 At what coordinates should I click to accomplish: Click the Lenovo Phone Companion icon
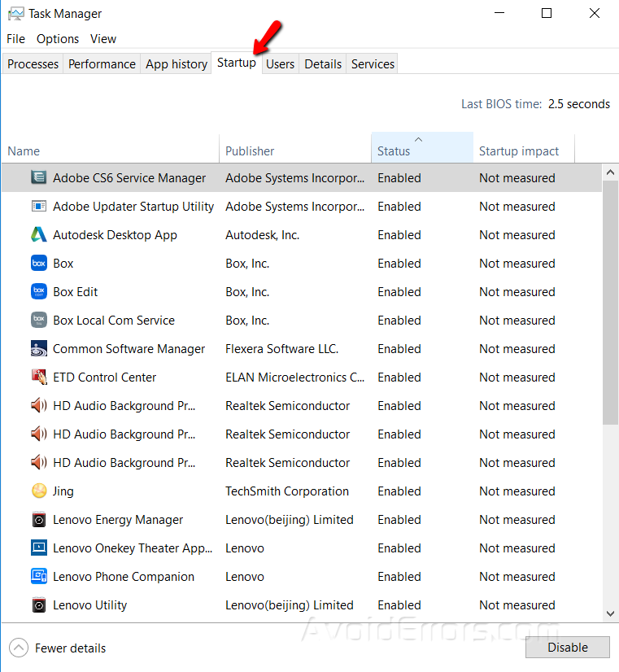40,576
